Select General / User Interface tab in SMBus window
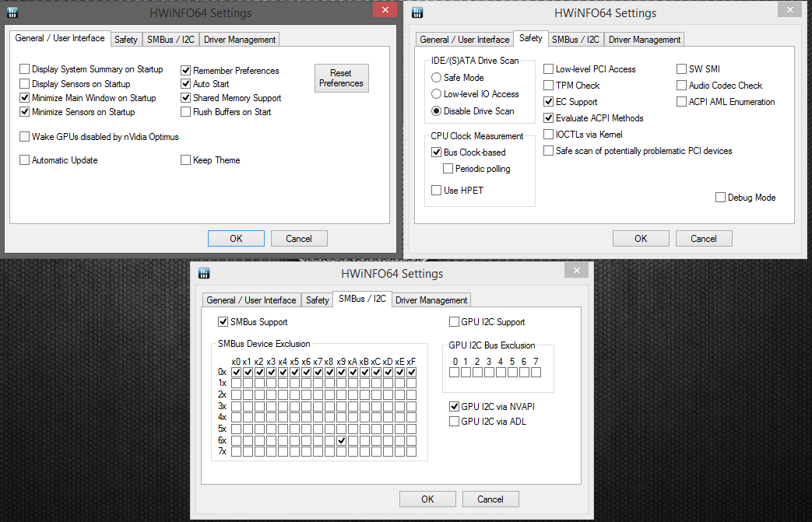Screen dimensions: 812x522 pyautogui.click(x=251, y=300)
